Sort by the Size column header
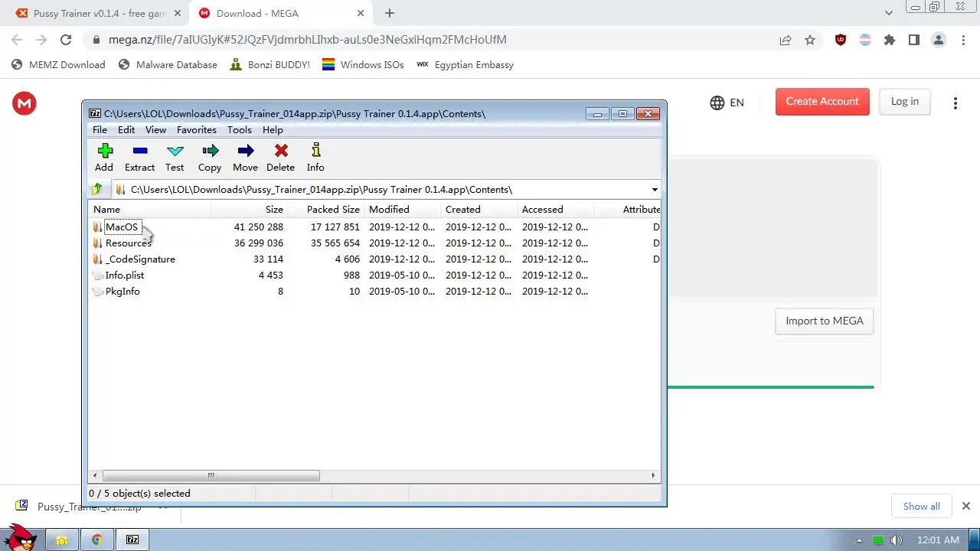Screen dimensions: 980x551 click(x=250, y=210)
